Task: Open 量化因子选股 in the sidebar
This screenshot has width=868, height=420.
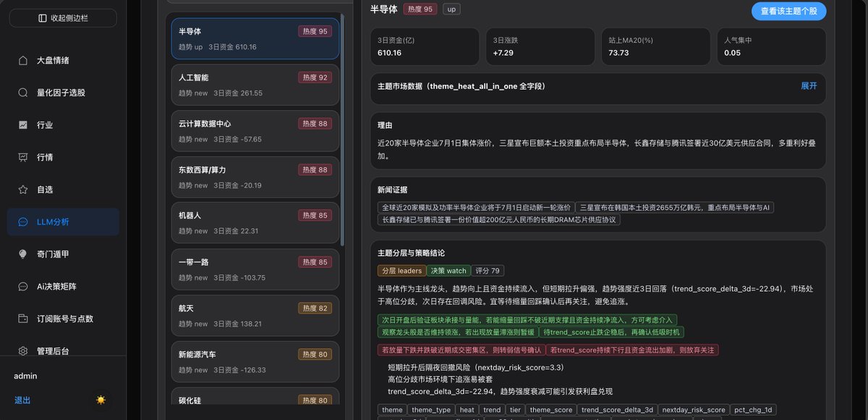Action: (x=63, y=93)
